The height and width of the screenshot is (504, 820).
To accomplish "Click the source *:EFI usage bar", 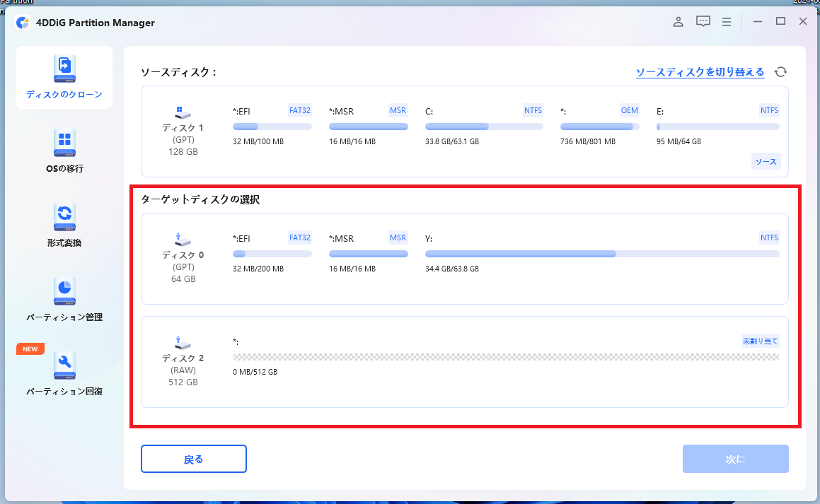I will (x=272, y=127).
